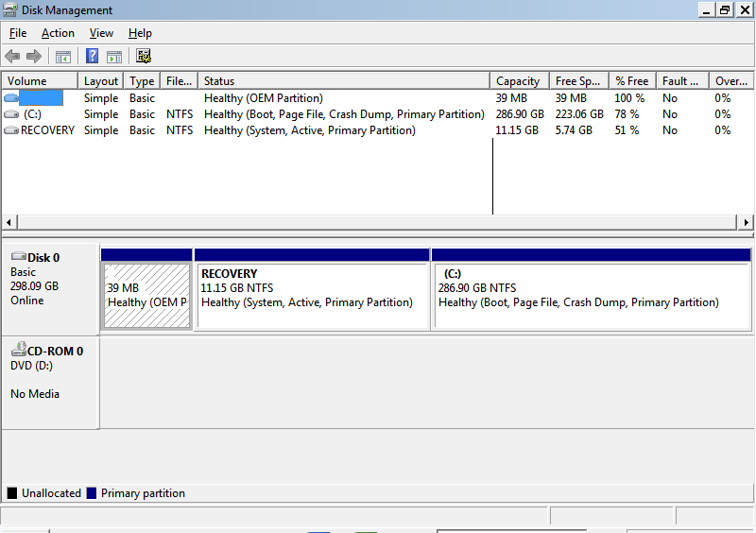
Task: Click the 51 % free cell
Action: point(627,130)
